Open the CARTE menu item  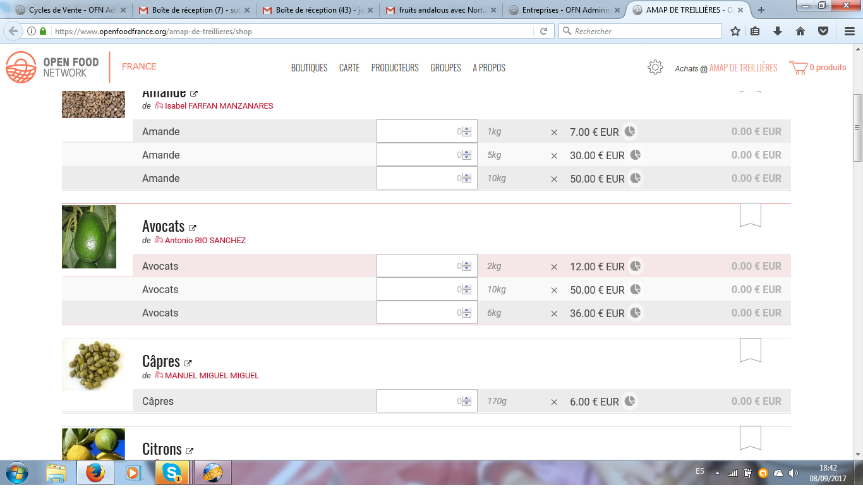[349, 68]
